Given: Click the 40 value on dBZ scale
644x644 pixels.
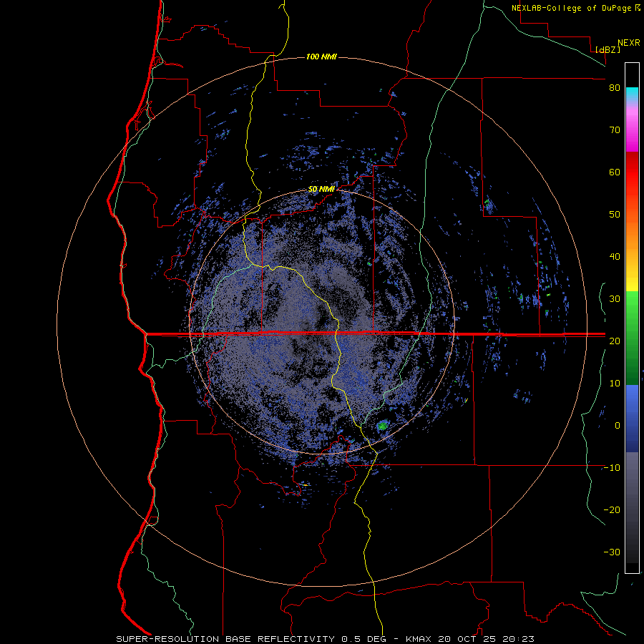Looking at the screenshot, I should pos(615,257).
